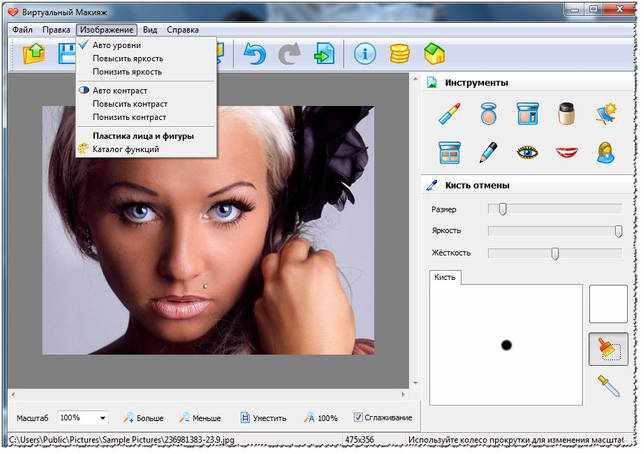This screenshot has height=454, width=644.
Task: Click the brush preview black dot
Action: pyautogui.click(x=506, y=345)
